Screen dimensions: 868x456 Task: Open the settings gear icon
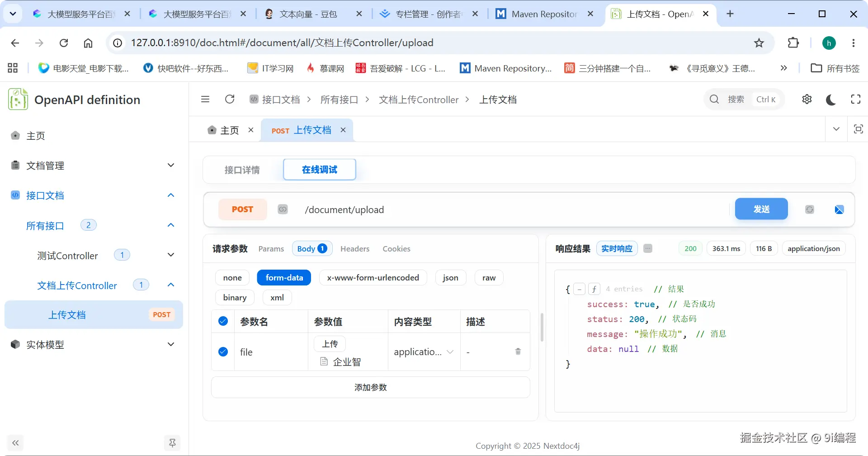807,99
